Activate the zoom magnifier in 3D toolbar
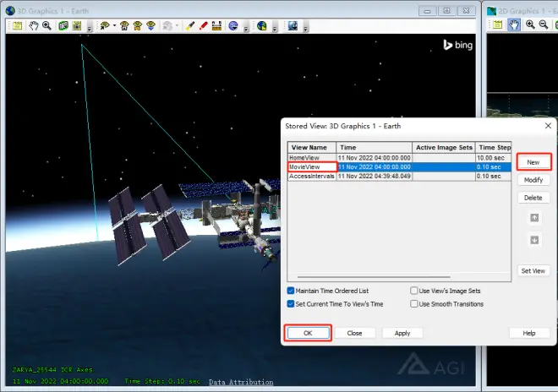The height and width of the screenshot is (392, 558). pos(46,25)
